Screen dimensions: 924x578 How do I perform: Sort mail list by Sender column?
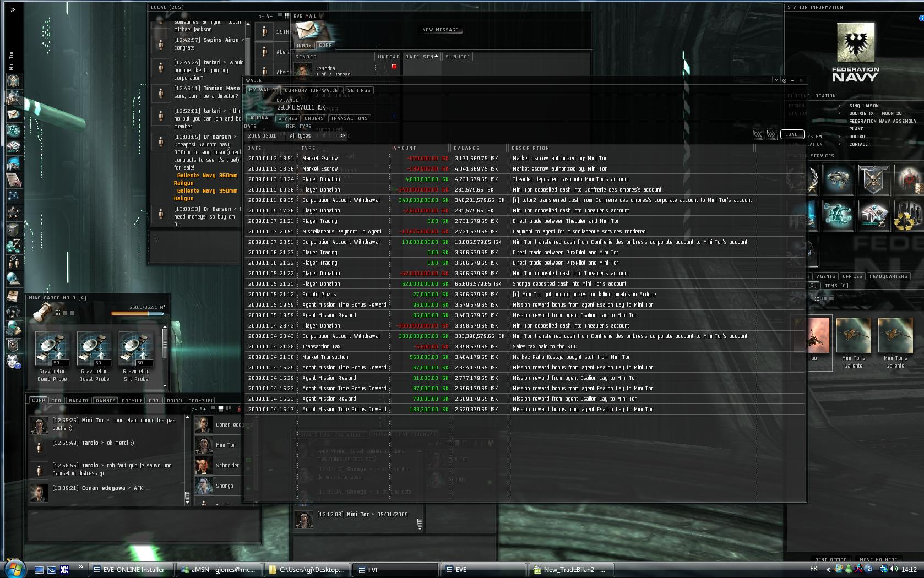coord(334,57)
